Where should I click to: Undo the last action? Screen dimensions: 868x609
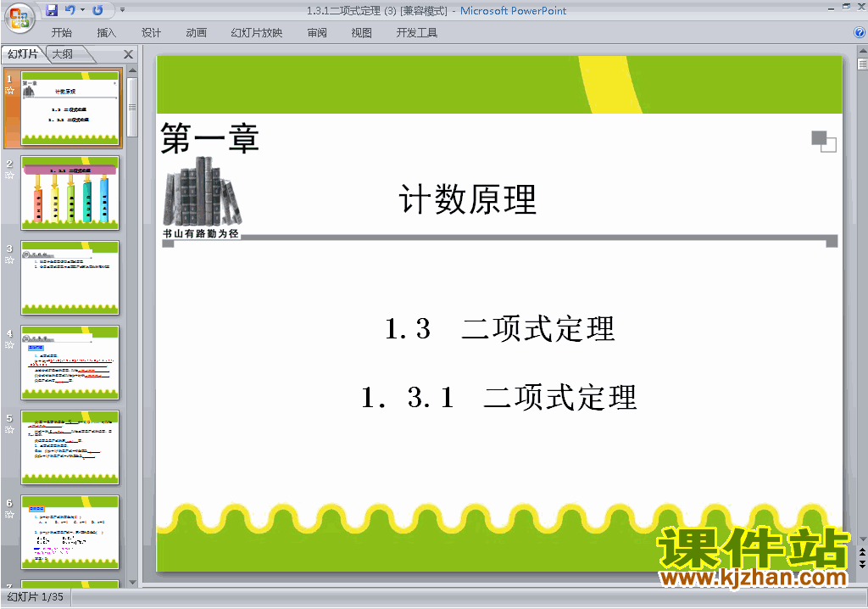(x=70, y=10)
